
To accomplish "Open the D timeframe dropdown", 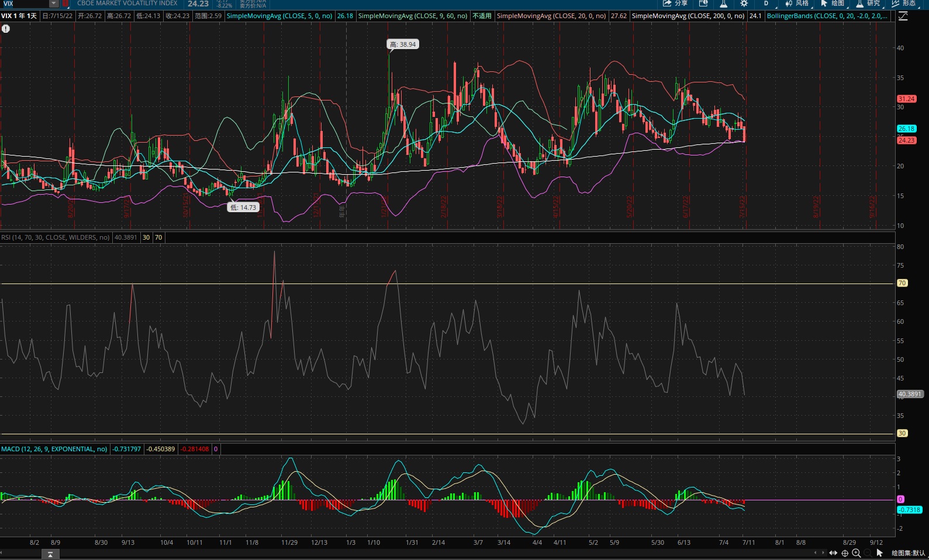I will [x=766, y=4].
